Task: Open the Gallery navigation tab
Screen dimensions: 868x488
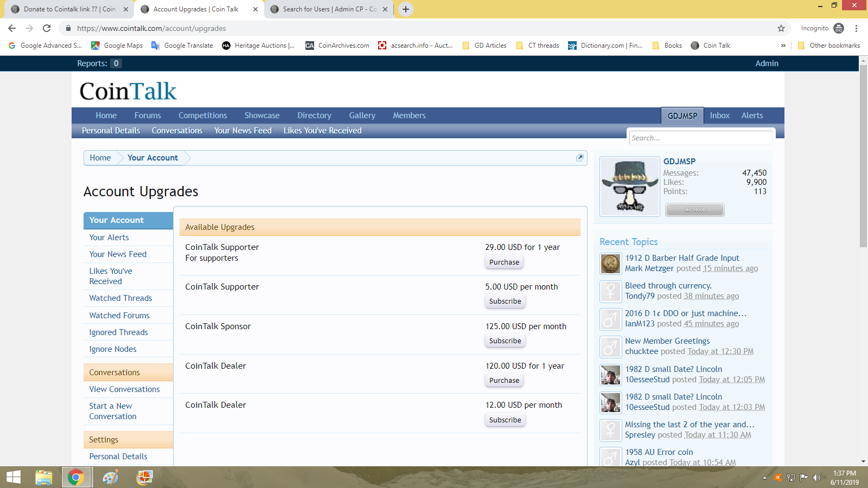Action: pos(362,115)
